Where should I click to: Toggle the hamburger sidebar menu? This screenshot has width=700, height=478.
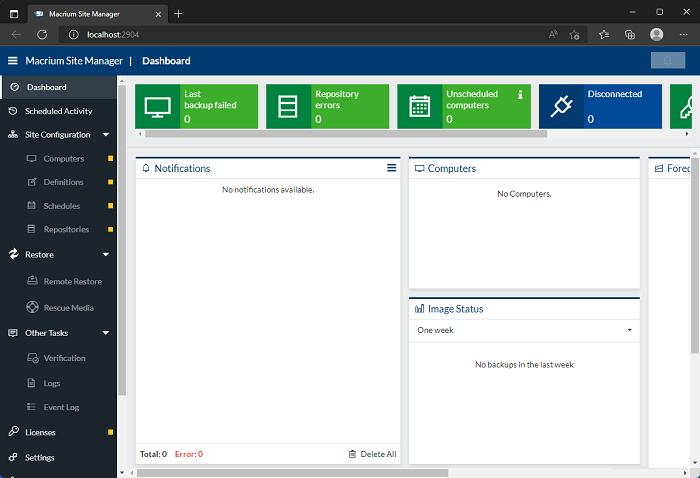point(13,60)
